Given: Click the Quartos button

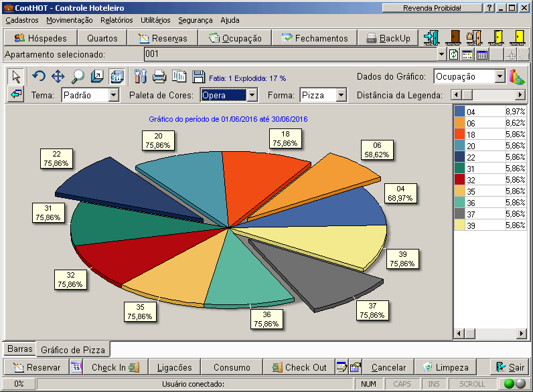Looking at the screenshot, I should point(102,38).
